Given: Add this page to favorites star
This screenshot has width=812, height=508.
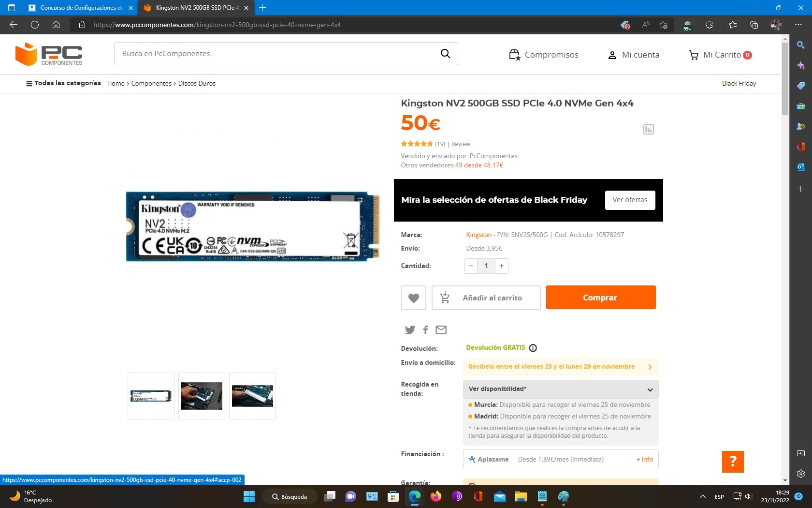Looking at the screenshot, I should (x=663, y=25).
